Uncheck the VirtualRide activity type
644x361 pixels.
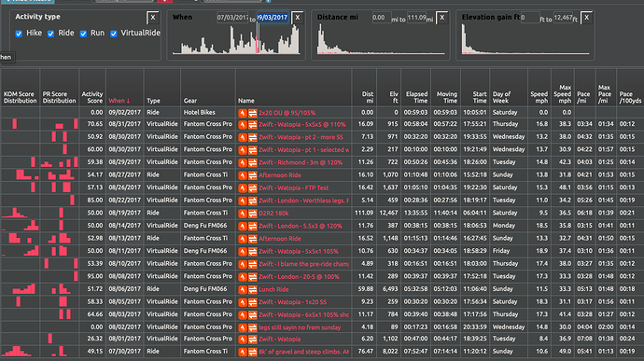coord(113,34)
